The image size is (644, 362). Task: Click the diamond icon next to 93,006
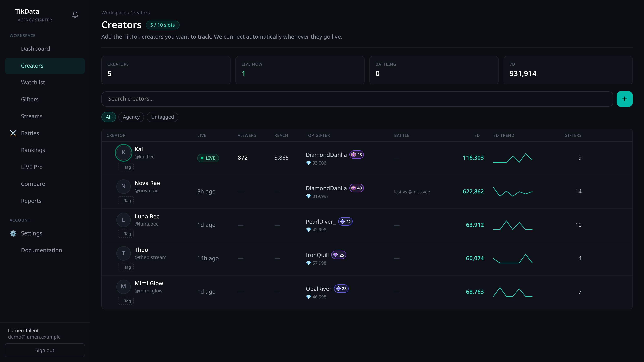click(x=308, y=163)
